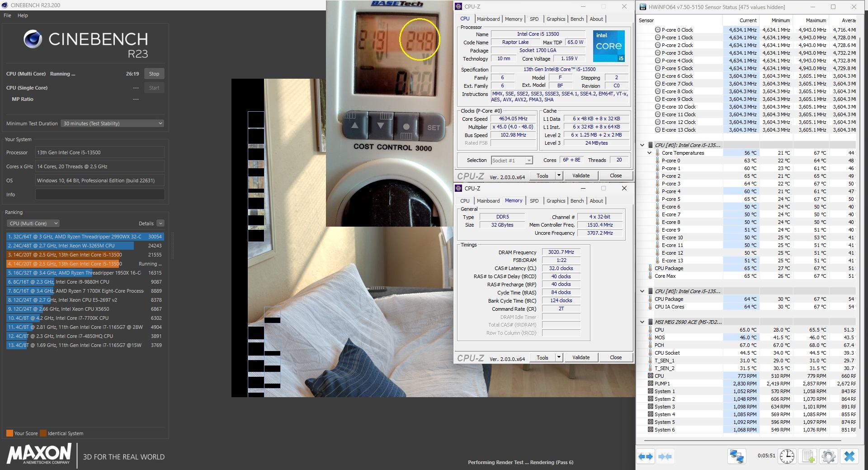Open HWiNFO settings gear icon
This screenshot has height=470, width=868.
[828, 456]
